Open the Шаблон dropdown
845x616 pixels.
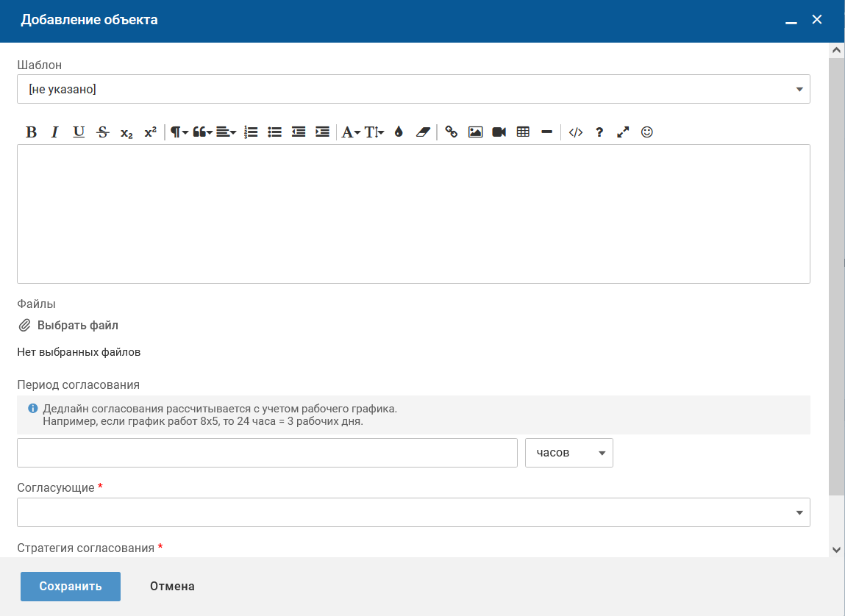tap(413, 89)
